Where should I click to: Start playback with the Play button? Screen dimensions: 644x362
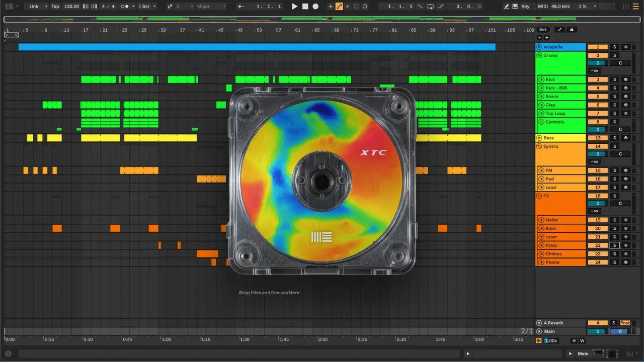295,7
